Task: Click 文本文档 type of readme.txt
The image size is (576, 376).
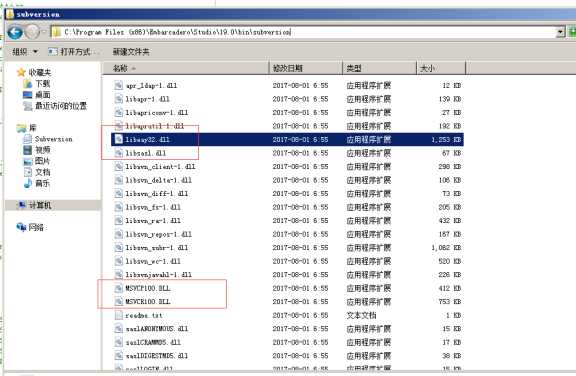Action: pyautogui.click(x=361, y=315)
